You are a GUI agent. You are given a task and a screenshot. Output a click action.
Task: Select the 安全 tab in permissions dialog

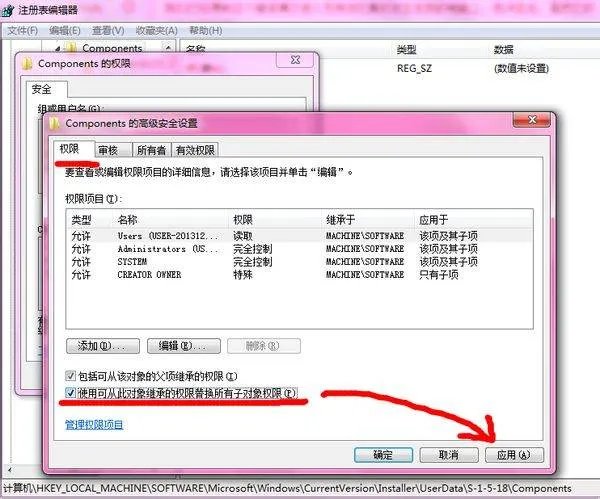[46, 89]
